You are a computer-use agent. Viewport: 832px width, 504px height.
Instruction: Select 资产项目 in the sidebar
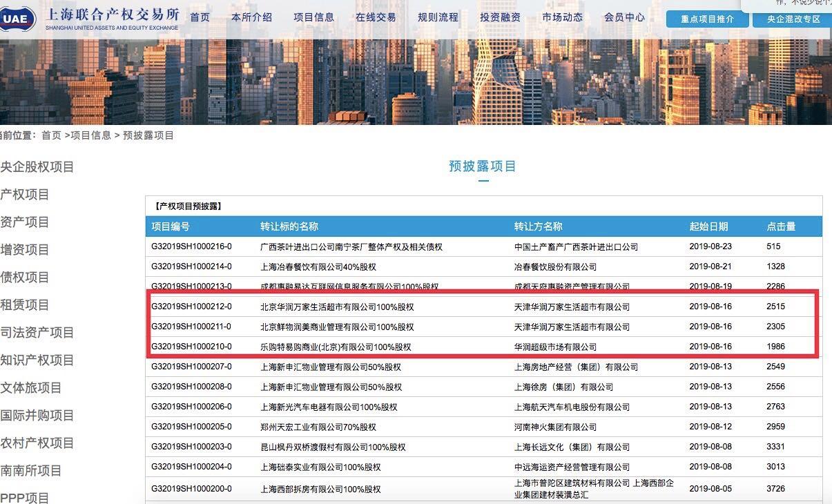(x=25, y=222)
